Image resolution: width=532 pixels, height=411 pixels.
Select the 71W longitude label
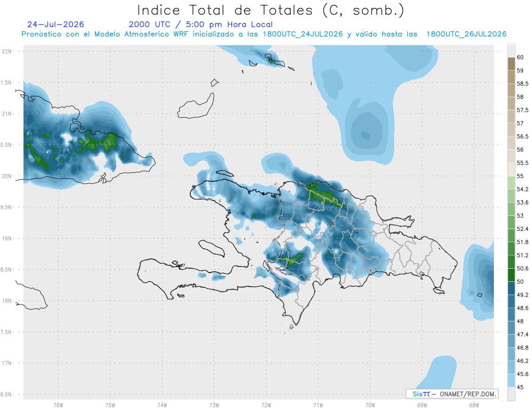point(318,405)
